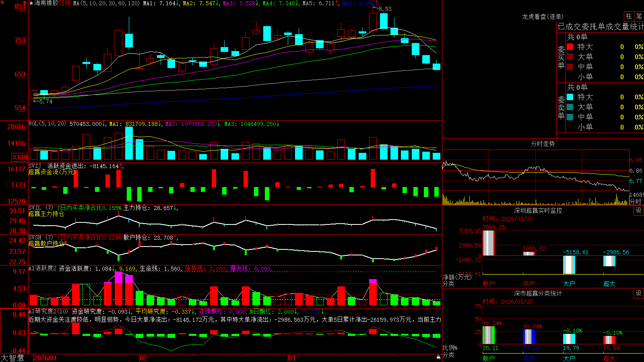Switch order view to 柱 mode
The image size is (644, 362).
click(x=629, y=16)
